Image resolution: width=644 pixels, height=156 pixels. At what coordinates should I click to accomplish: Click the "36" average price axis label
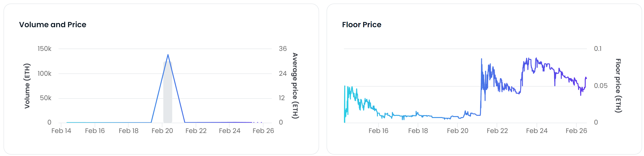(283, 49)
